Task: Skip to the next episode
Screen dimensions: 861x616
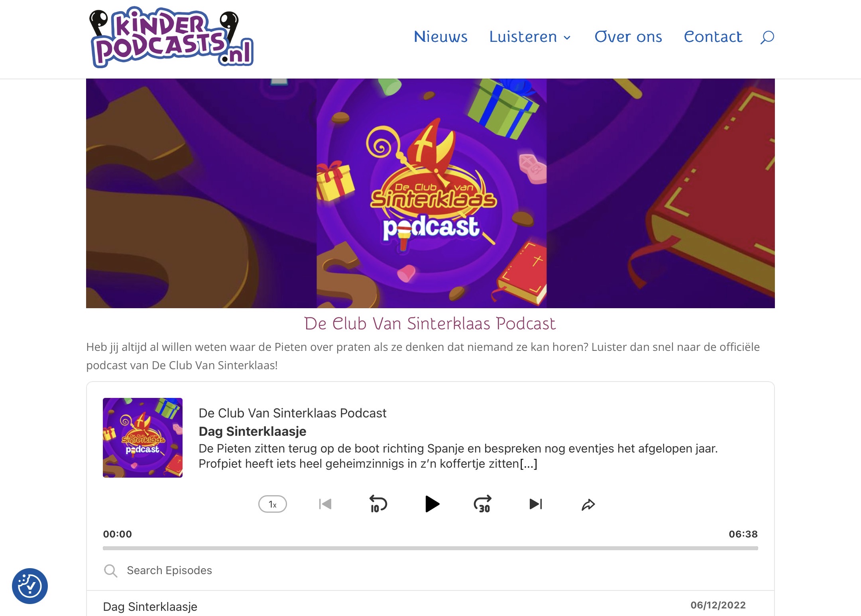Action: pyautogui.click(x=535, y=504)
